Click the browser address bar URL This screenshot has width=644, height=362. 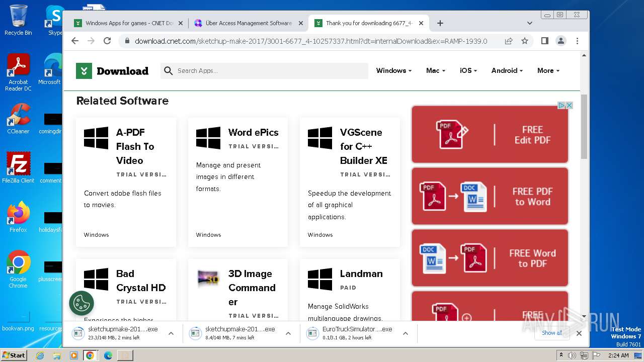(311, 41)
